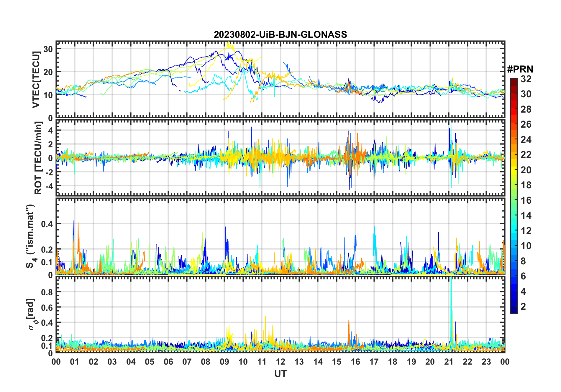Click the plot title 20230802-UiB-BJN-GLONASS

280,34
